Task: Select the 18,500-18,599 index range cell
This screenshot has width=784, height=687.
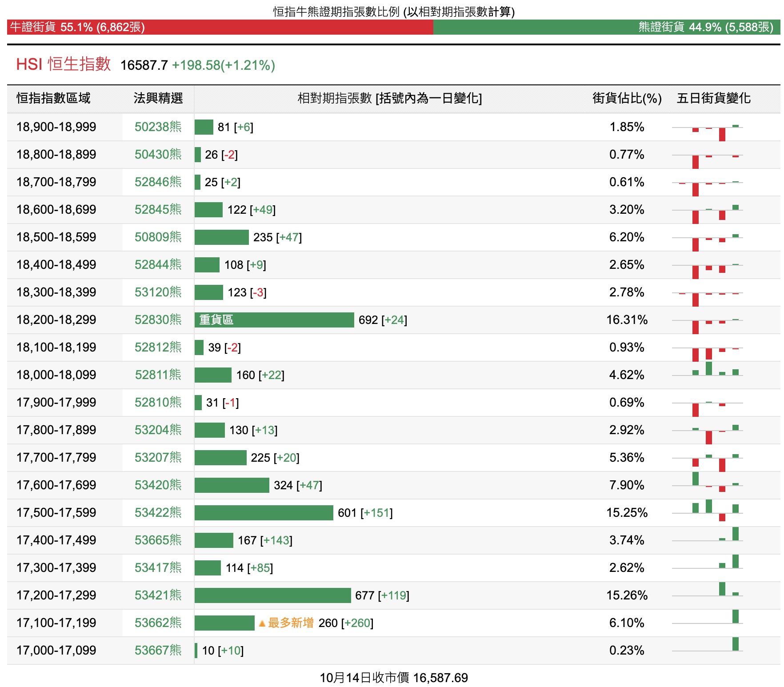Action: click(x=56, y=237)
